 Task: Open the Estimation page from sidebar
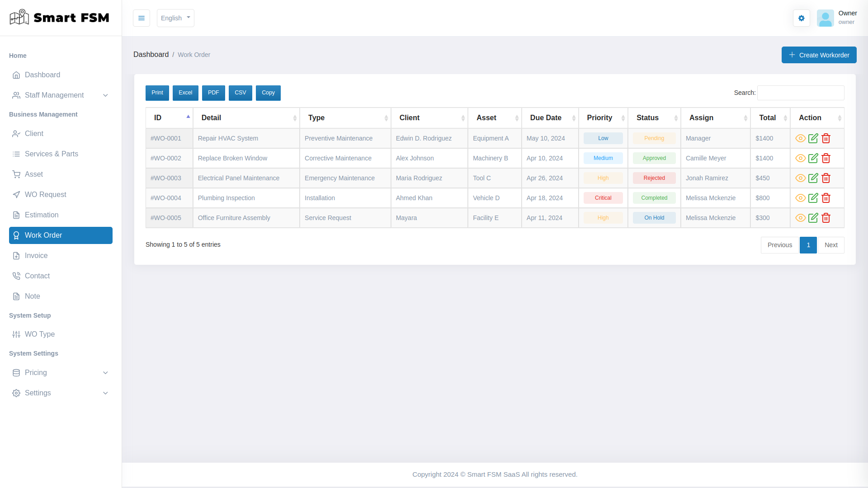41,215
